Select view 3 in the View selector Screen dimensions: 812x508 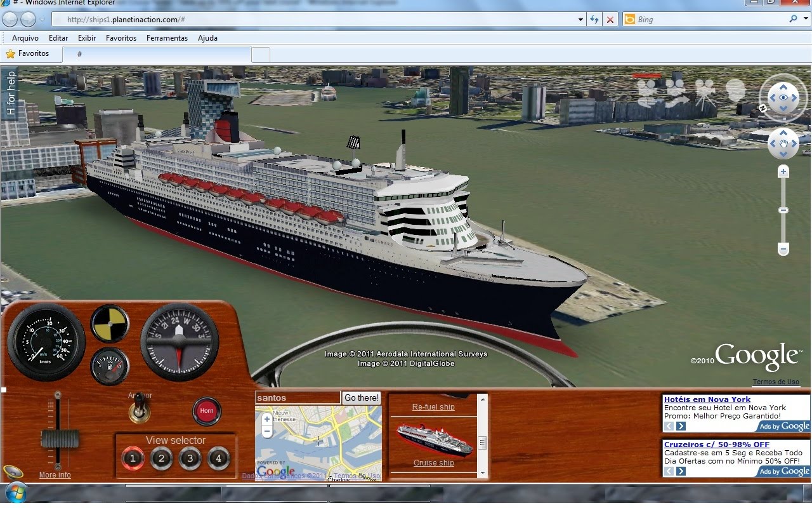pyautogui.click(x=190, y=459)
